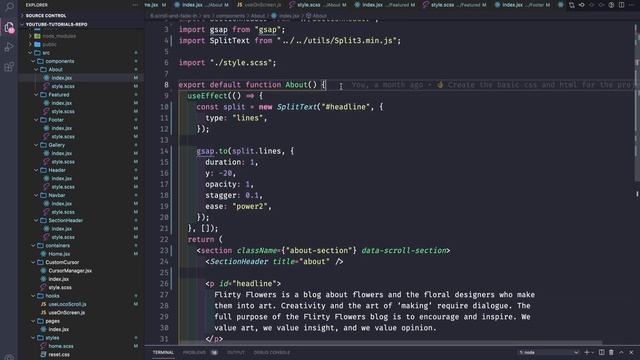The height and width of the screenshot is (360, 640).
Task: Click the compare changes icon in editor toolbar
Action: (571, 5)
